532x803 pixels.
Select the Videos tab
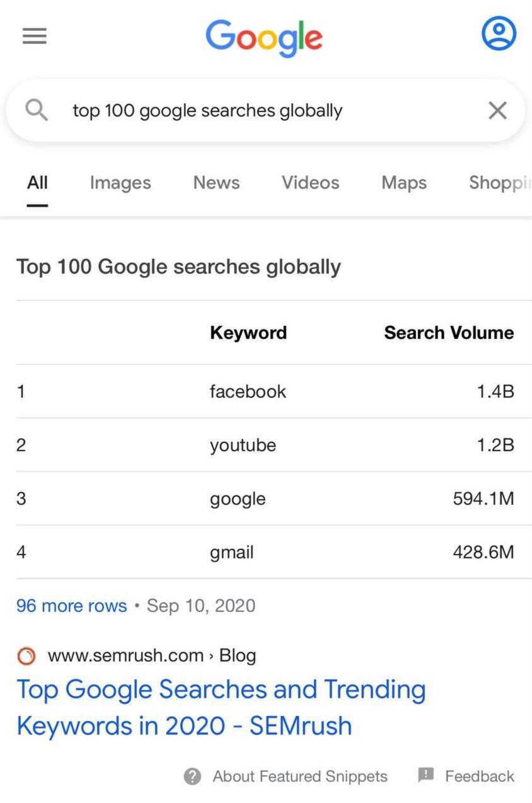(x=310, y=182)
